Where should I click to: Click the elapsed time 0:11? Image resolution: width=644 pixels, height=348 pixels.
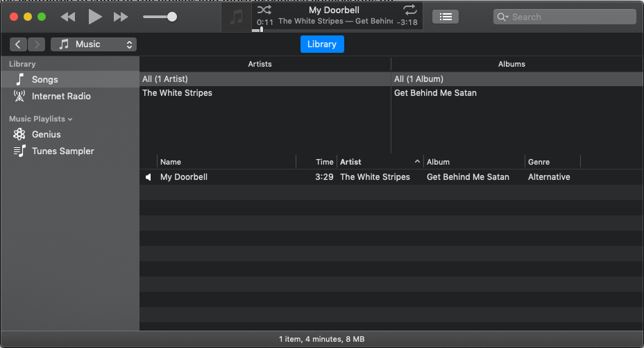tap(265, 22)
